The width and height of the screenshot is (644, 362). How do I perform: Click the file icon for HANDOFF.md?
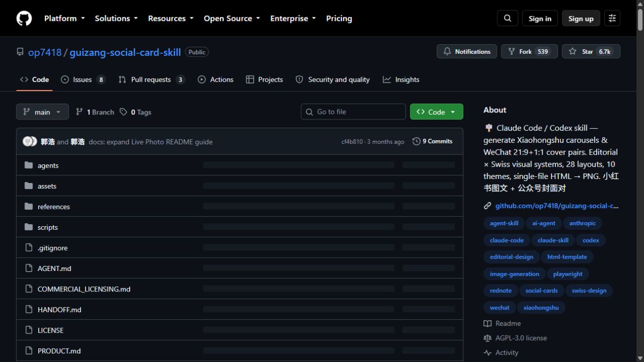pos(29,310)
